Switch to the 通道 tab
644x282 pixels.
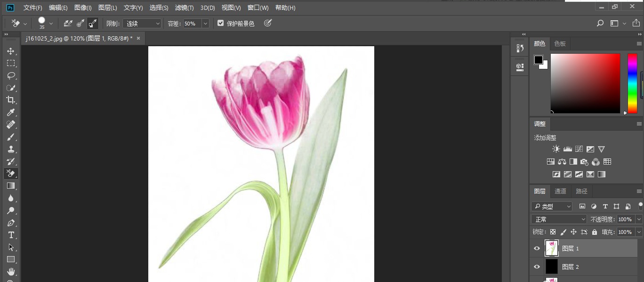tap(560, 191)
